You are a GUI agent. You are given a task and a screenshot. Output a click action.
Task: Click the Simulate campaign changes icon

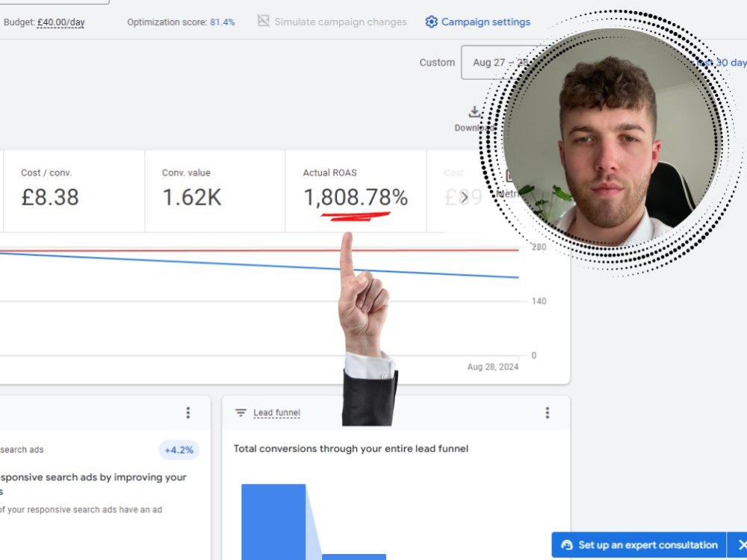pyautogui.click(x=264, y=20)
